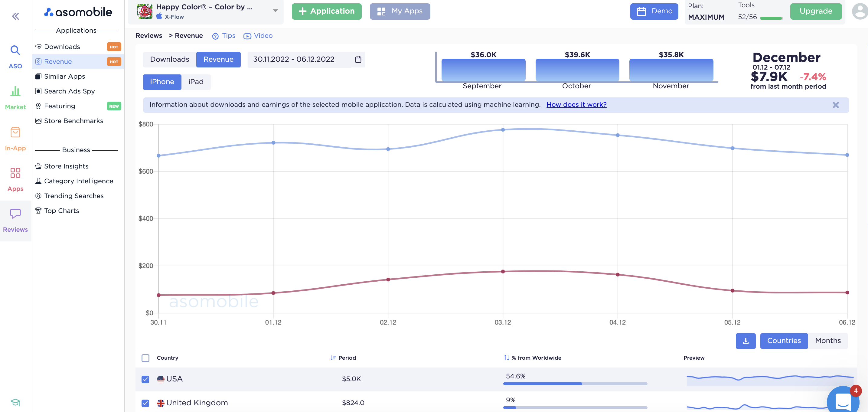The width and height of the screenshot is (868, 412).
Task: Switch to the Downloads tab
Action: (169, 59)
